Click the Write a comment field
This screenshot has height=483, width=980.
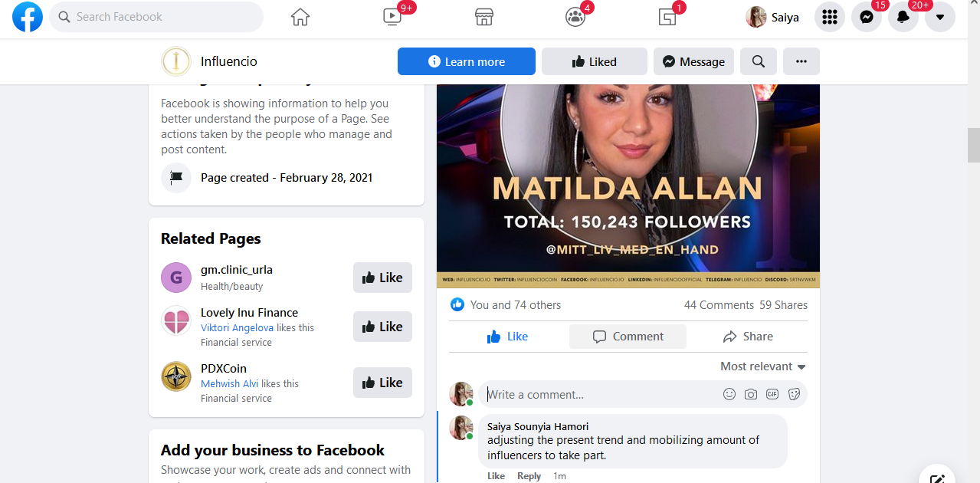click(x=598, y=394)
